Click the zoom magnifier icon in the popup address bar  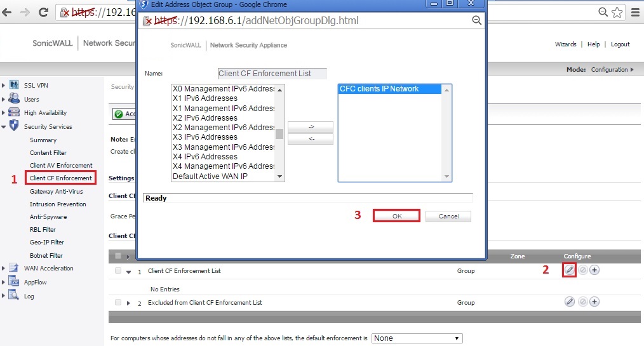tap(476, 20)
